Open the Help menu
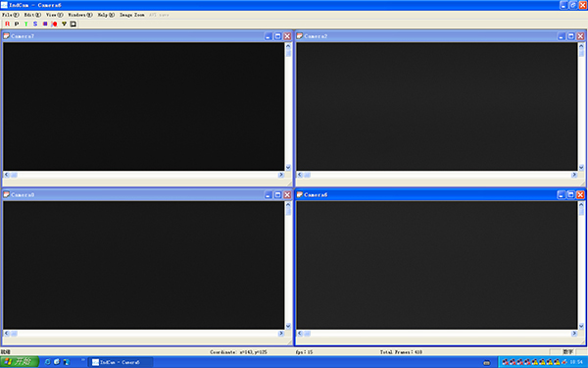Screen dimensions: 588x368 106,15
